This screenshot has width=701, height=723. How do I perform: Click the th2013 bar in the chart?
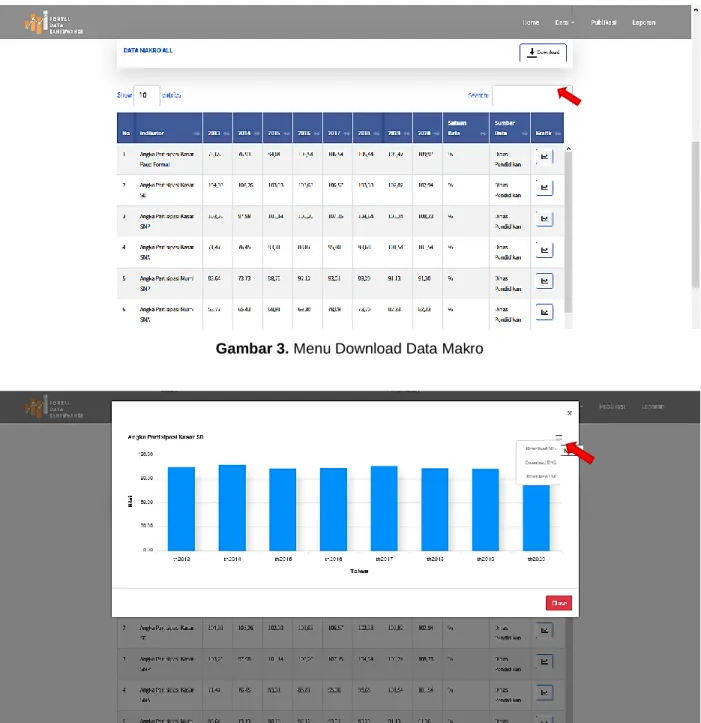pyautogui.click(x=181, y=509)
